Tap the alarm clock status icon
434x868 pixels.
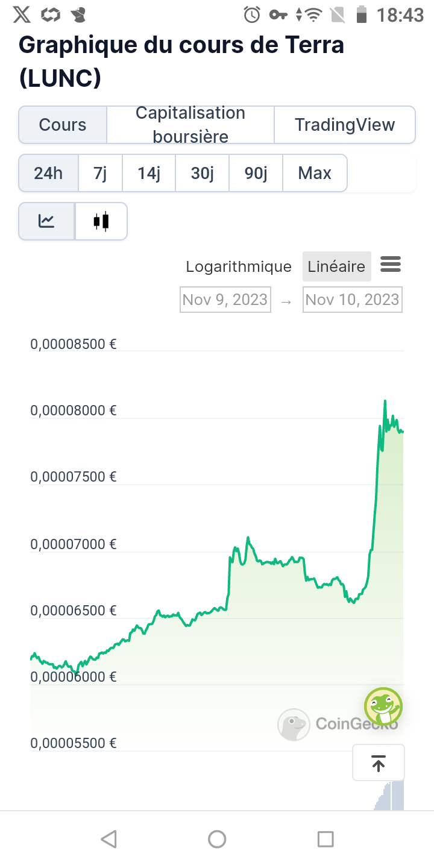252,14
